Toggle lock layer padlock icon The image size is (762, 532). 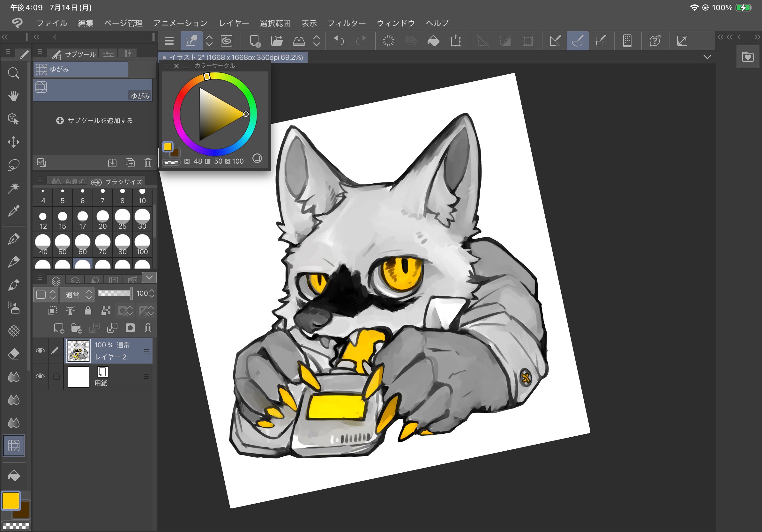[x=88, y=310]
